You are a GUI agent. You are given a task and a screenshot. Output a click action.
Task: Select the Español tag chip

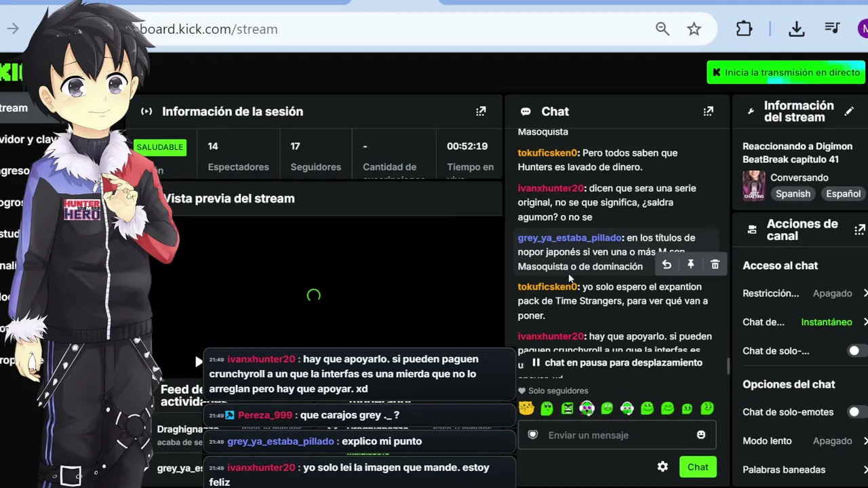(843, 193)
